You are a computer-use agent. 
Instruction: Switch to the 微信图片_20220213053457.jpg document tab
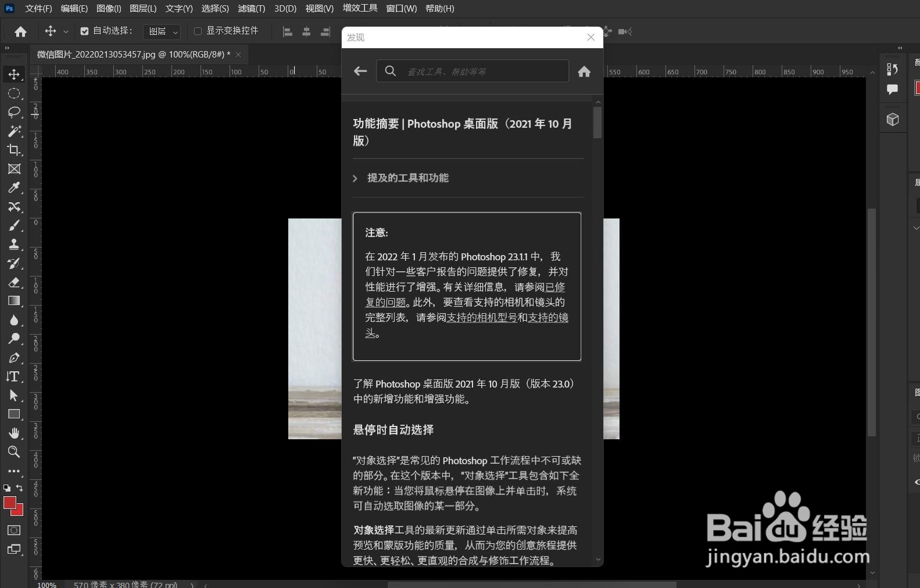click(134, 54)
